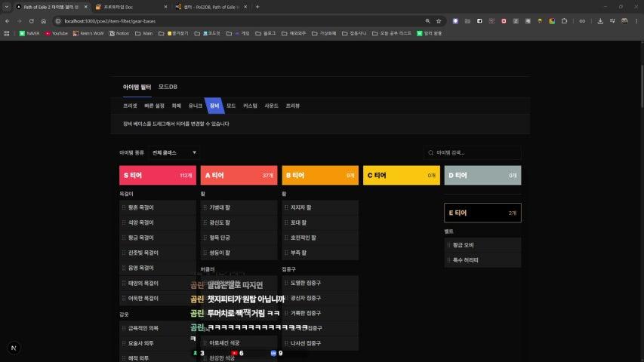The height and width of the screenshot is (362, 644).
Task: Select the 호전적인 활 item row
Action: [x=320, y=238]
